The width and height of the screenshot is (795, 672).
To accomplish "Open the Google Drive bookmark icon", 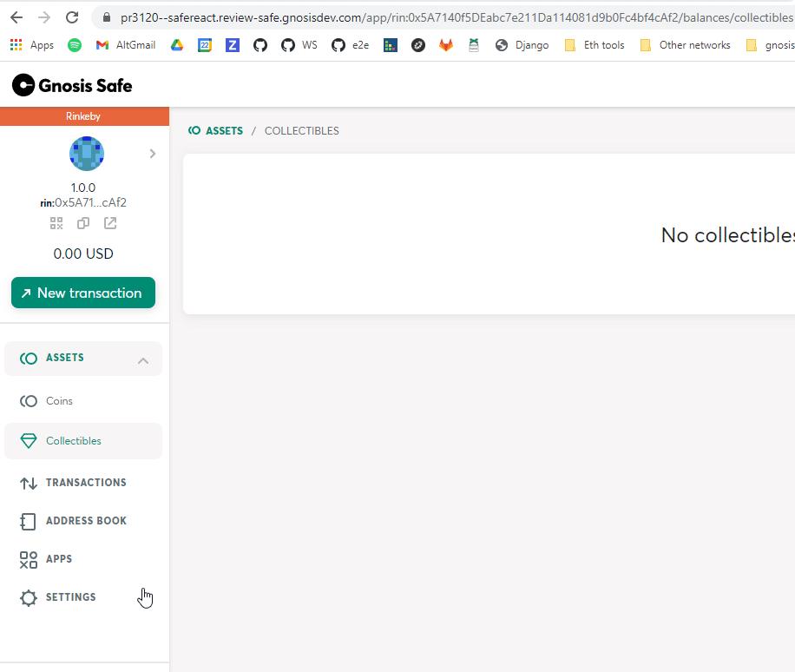I will point(177,45).
